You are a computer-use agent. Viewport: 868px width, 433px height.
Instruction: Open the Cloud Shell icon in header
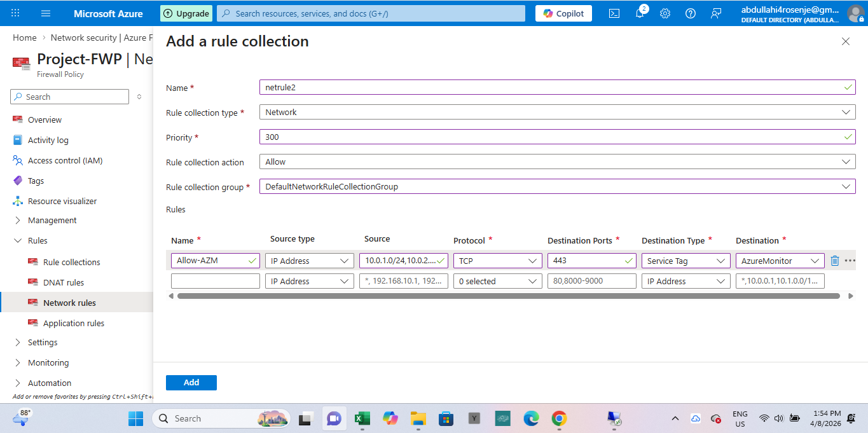click(x=614, y=13)
